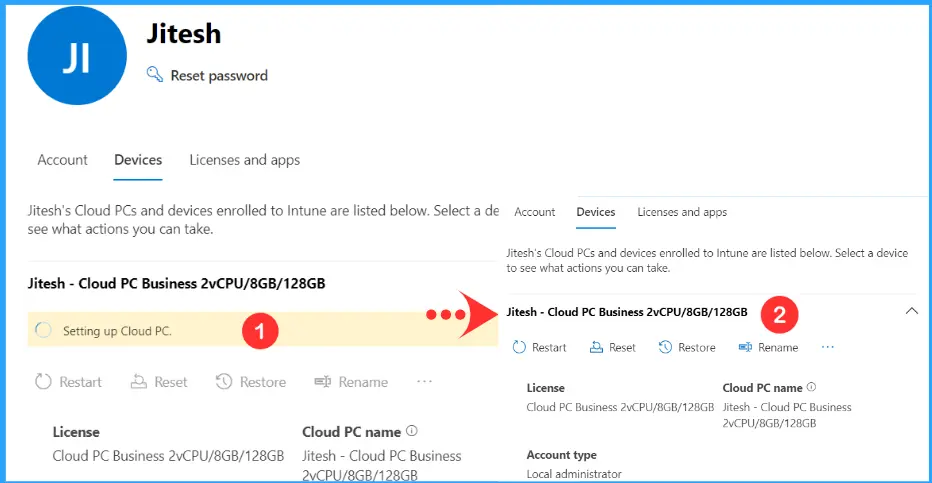Click the Restart icon in left panel

[43, 381]
